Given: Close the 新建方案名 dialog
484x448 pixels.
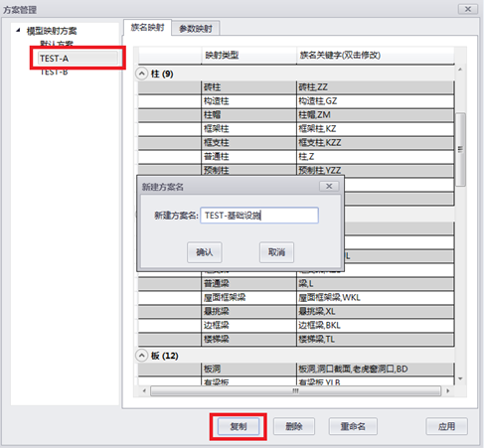Looking at the screenshot, I should tap(329, 187).
